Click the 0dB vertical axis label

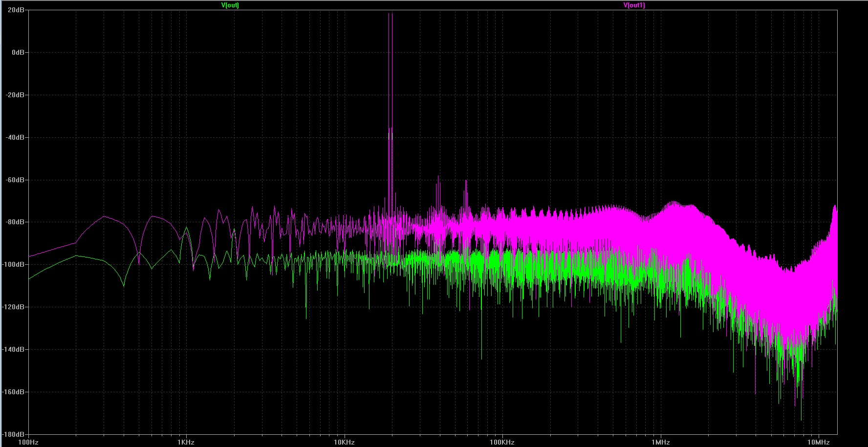click(18, 52)
